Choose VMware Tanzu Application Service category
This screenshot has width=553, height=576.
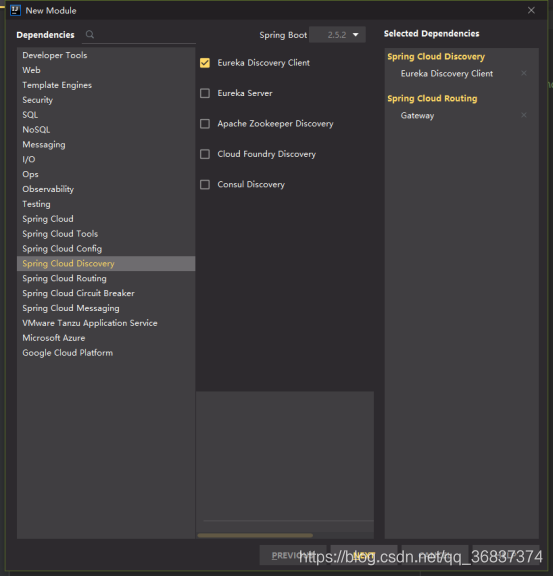click(106, 323)
